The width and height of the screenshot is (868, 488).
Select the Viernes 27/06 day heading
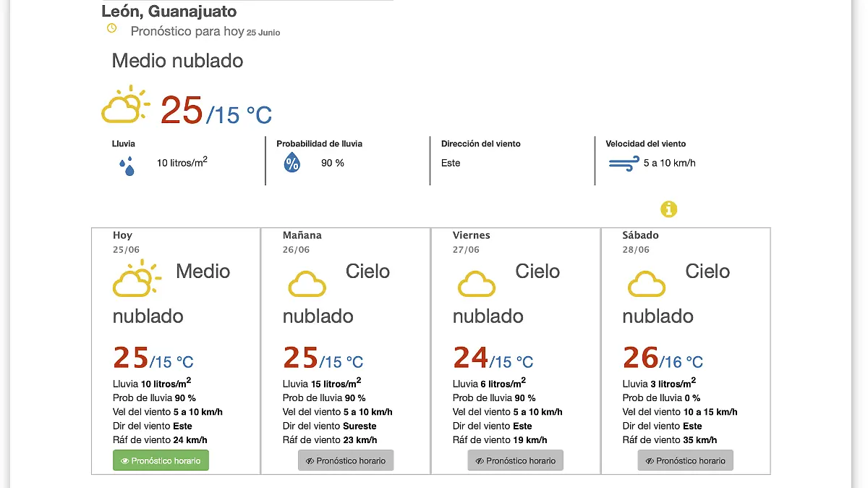point(472,242)
